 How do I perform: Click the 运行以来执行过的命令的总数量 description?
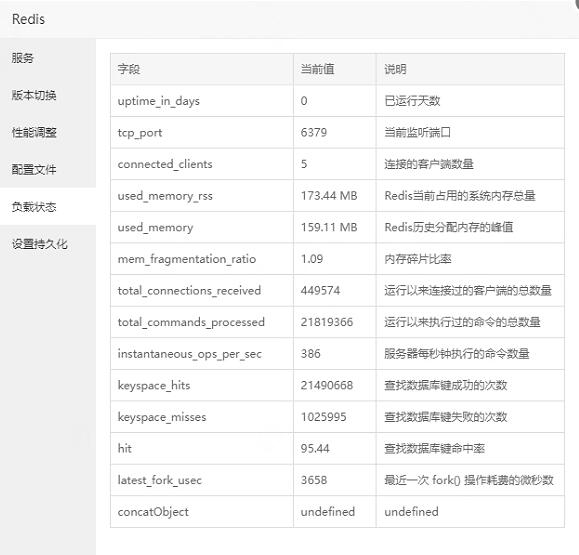[462, 322]
